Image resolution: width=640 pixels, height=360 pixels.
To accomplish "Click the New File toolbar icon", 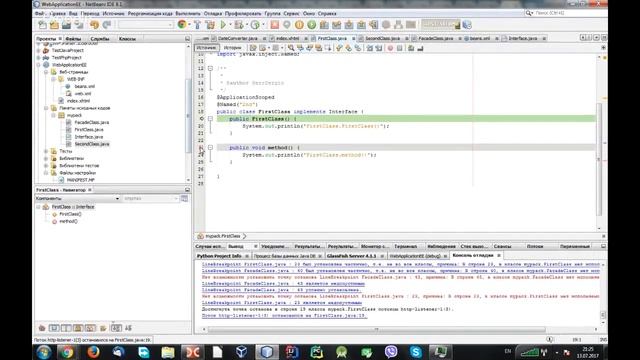I will point(42,25).
